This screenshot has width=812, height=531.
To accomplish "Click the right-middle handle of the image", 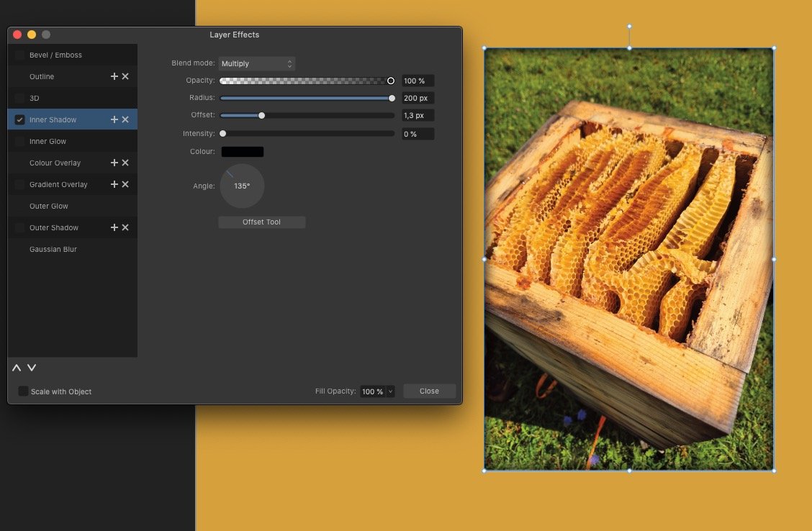I will click(x=774, y=259).
